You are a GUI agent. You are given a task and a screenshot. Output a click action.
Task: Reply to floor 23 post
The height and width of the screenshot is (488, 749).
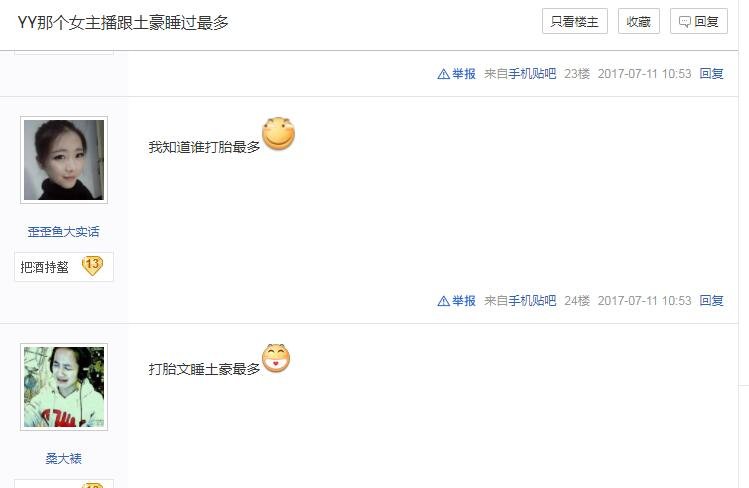pos(711,74)
